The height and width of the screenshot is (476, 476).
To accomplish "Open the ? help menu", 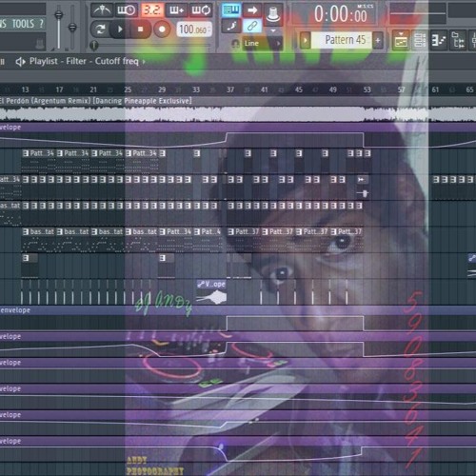I will 41,24.
